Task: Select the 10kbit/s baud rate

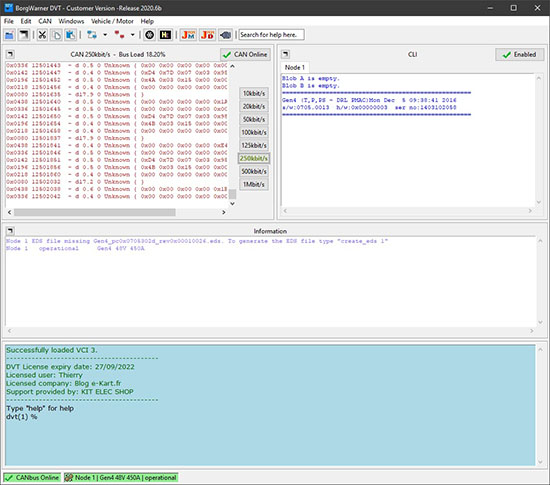Action: pyautogui.click(x=254, y=93)
